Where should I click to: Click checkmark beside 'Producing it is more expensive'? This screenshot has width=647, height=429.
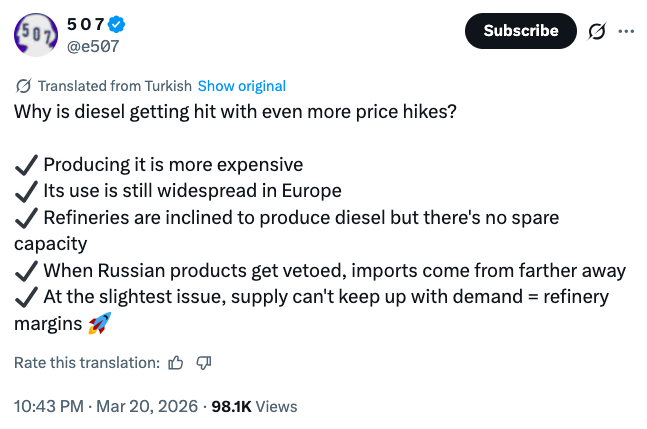click(x=26, y=164)
